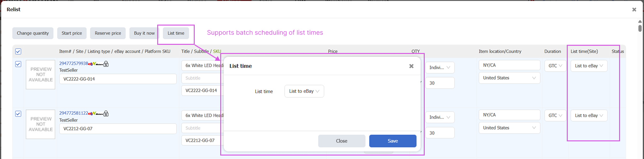644x159 pixels.
Task: Toggle the select-all checkbox in the table header
Action: [x=18, y=51]
